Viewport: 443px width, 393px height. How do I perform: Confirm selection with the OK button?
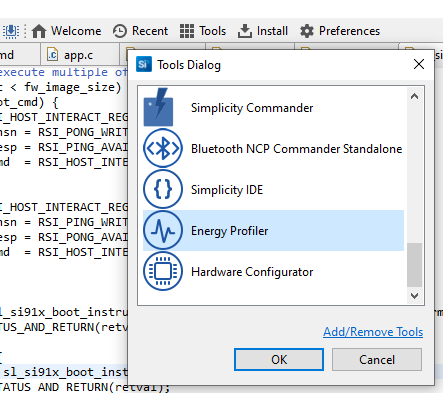279,359
